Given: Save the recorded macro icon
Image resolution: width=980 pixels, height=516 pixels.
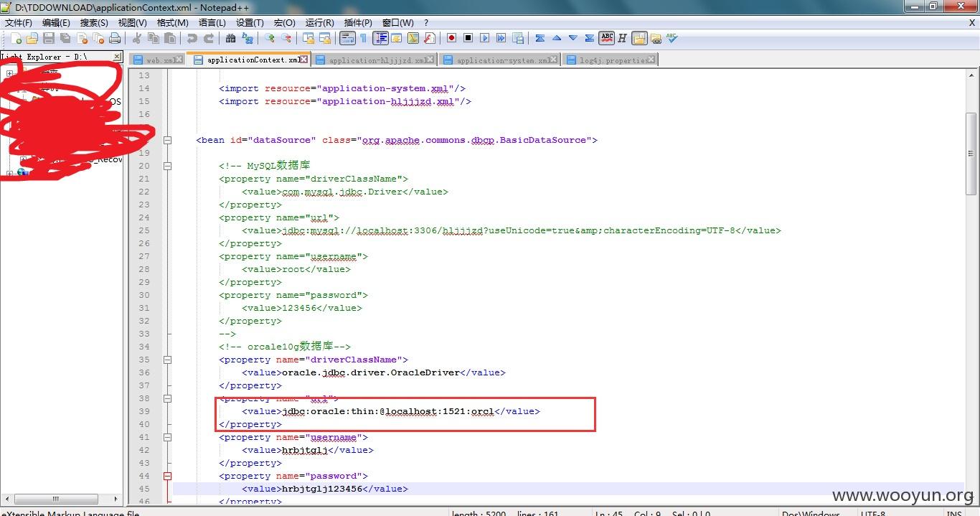Looking at the screenshot, I should [517, 38].
